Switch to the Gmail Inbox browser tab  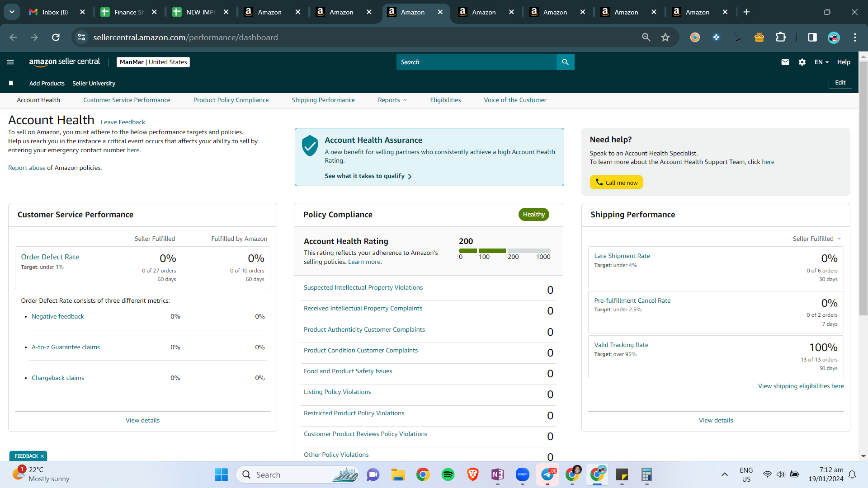(x=57, y=12)
